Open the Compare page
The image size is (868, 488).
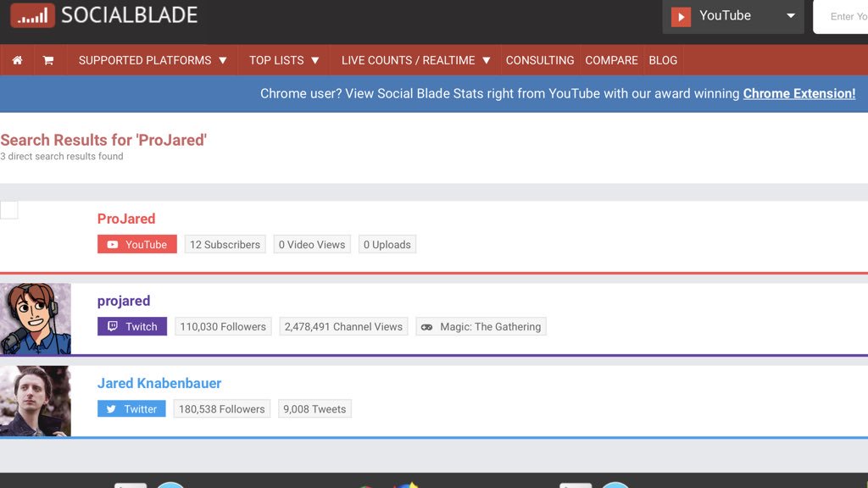(x=611, y=60)
